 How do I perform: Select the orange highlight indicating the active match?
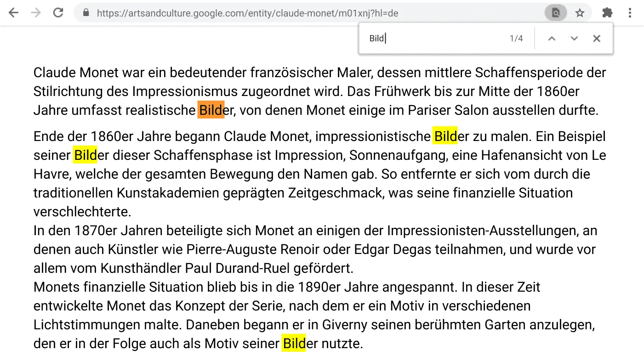pyautogui.click(x=210, y=110)
